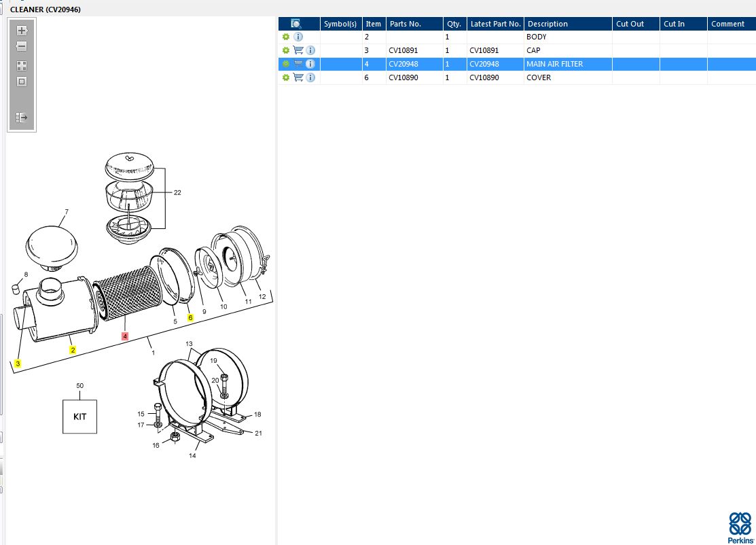Click the search icon in table header

(296, 24)
